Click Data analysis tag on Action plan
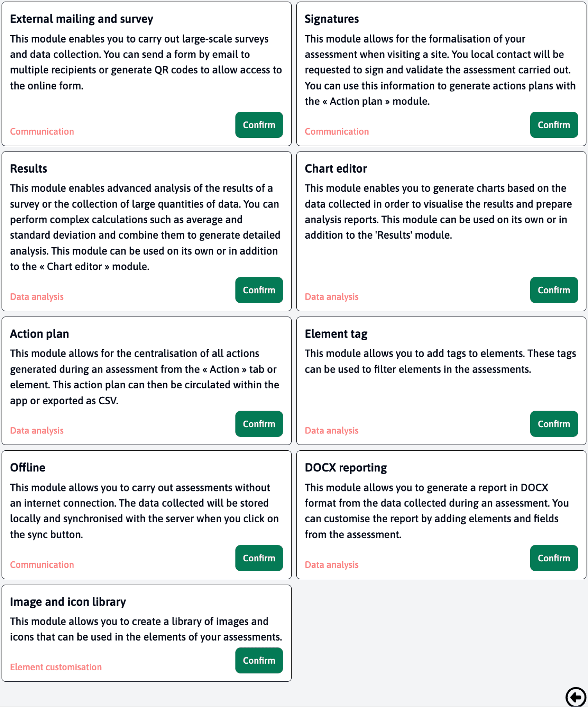 click(x=37, y=430)
